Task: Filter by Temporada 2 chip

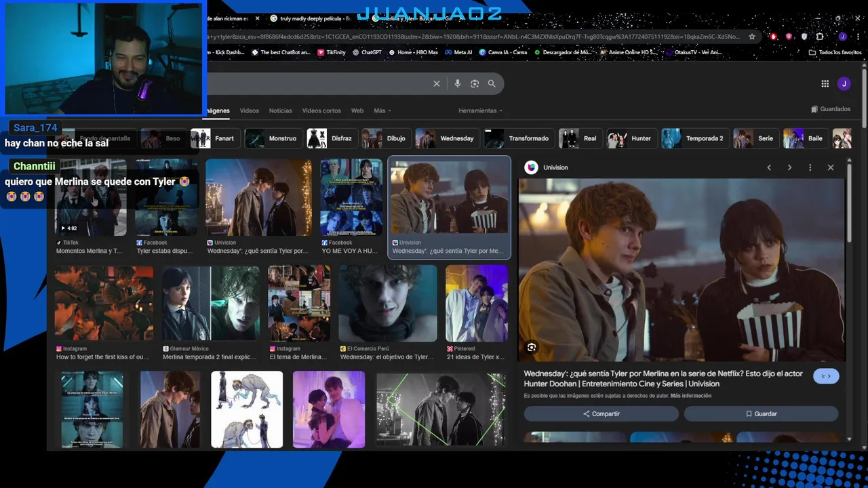Action: (x=694, y=138)
